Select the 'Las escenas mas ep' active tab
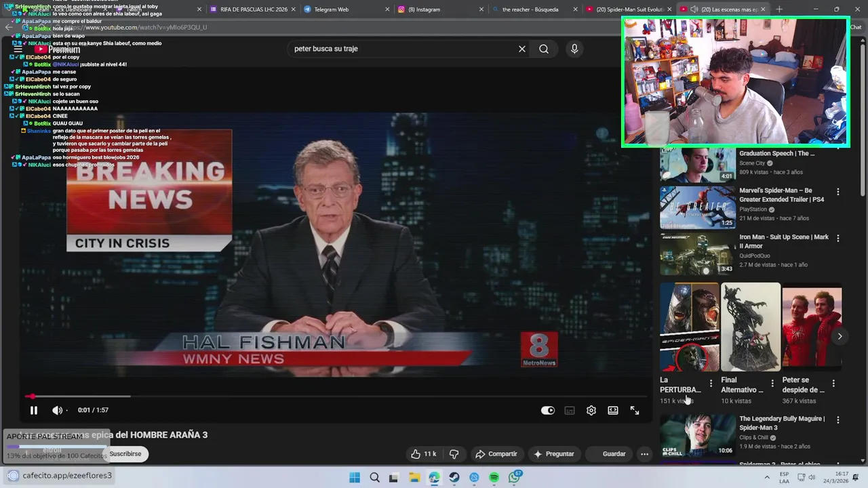 coord(722,9)
